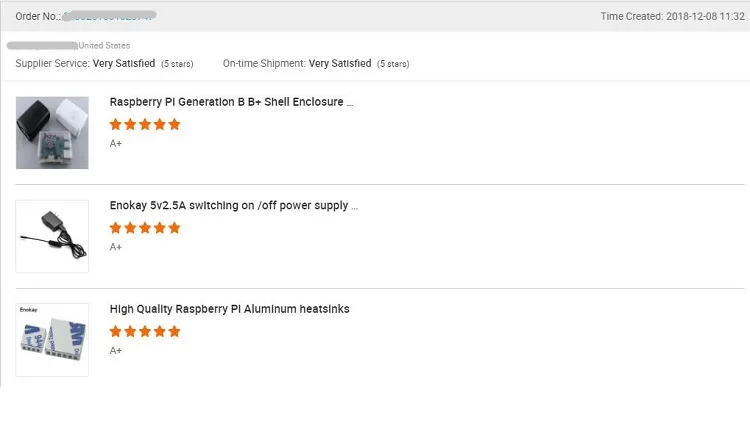This screenshot has width=750, height=427.
Task: Open the High Quality Raspberry Pi Aluminum heatsinks title
Action: [229, 309]
